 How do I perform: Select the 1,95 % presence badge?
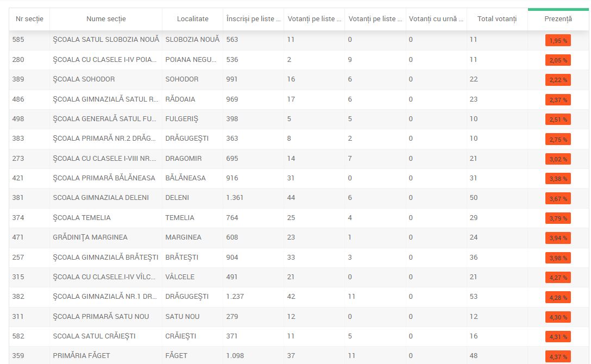pos(558,40)
